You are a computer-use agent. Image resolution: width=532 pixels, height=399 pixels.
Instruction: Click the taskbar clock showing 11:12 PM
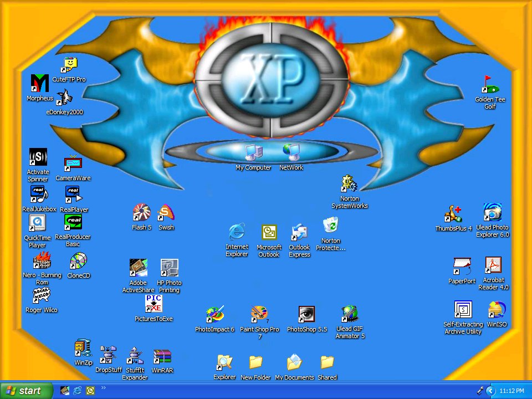point(511,391)
